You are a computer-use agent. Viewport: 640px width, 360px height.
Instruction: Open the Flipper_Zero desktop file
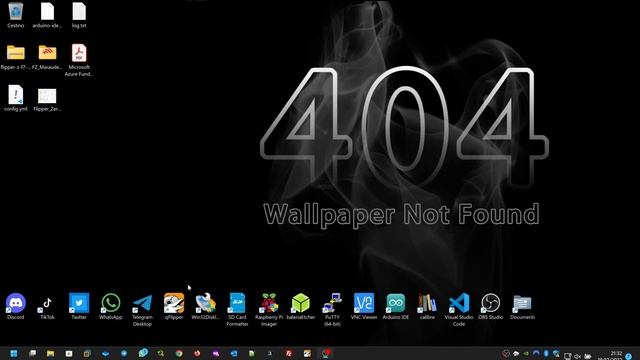coord(47,100)
